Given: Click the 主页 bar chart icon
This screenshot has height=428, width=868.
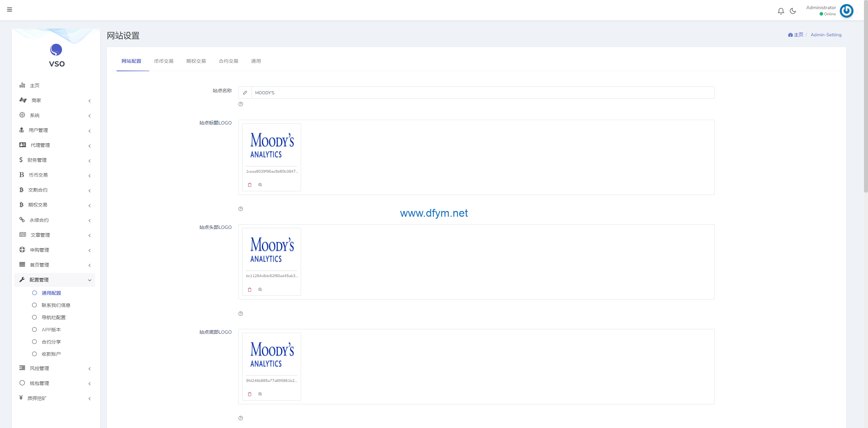Looking at the screenshot, I should [22, 85].
